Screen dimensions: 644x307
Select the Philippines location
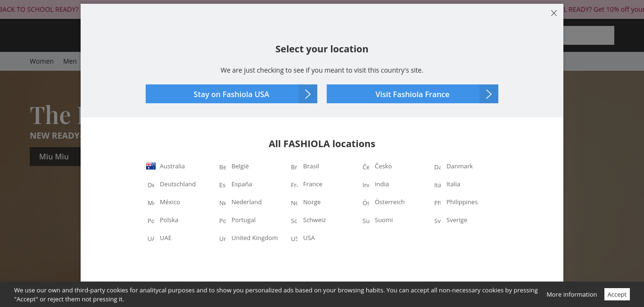[x=462, y=202]
